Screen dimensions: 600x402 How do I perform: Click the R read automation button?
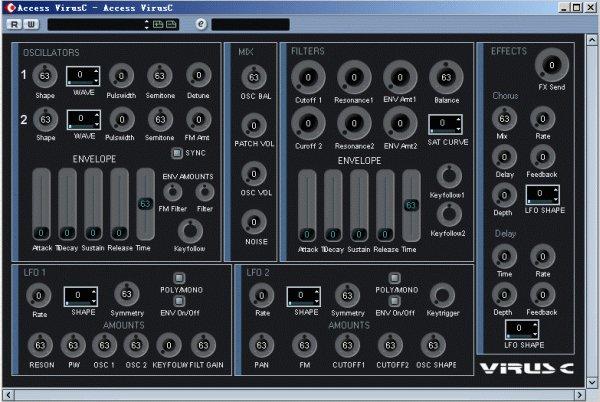(x=14, y=24)
